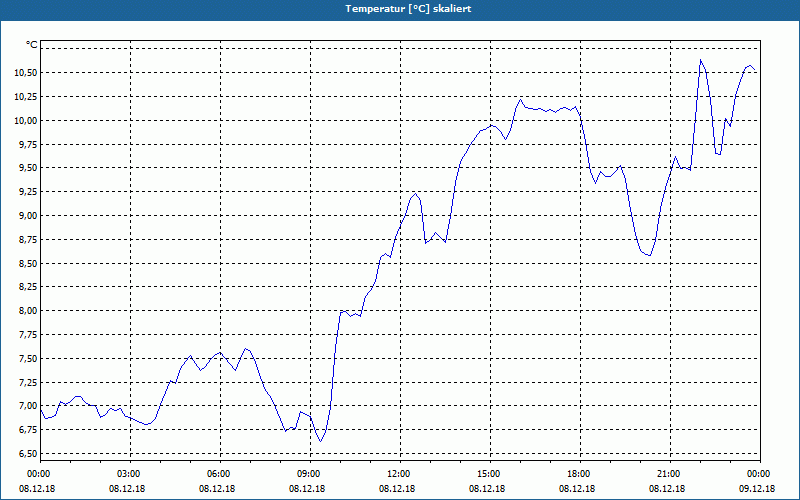Image resolution: width=800 pixels, height=500 pixels.
Task: Pick the 21:00 time axis label
Action: 668,474
